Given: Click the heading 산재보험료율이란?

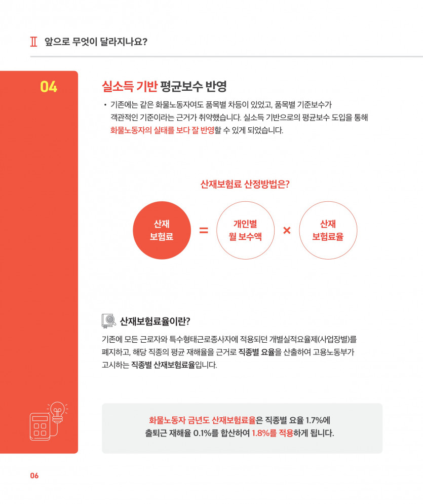Looking at the screenshot, I should click(155, 321).
